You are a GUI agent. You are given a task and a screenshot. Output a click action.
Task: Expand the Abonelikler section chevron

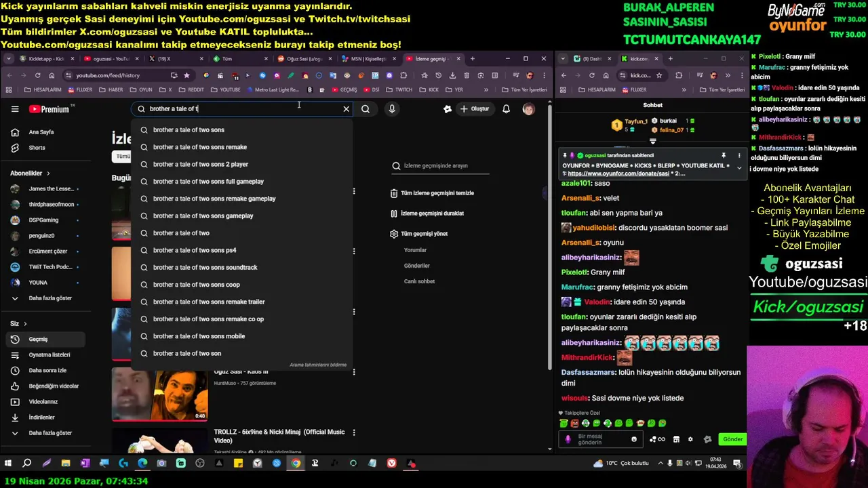pyautogui.click(x=48, y=174)
